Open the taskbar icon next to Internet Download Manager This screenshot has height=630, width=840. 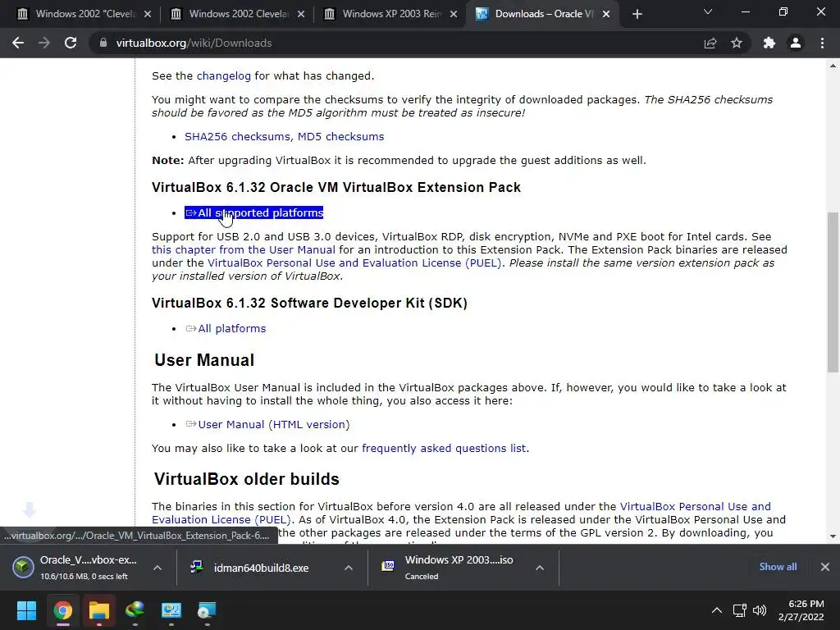[x=171, y=610]
